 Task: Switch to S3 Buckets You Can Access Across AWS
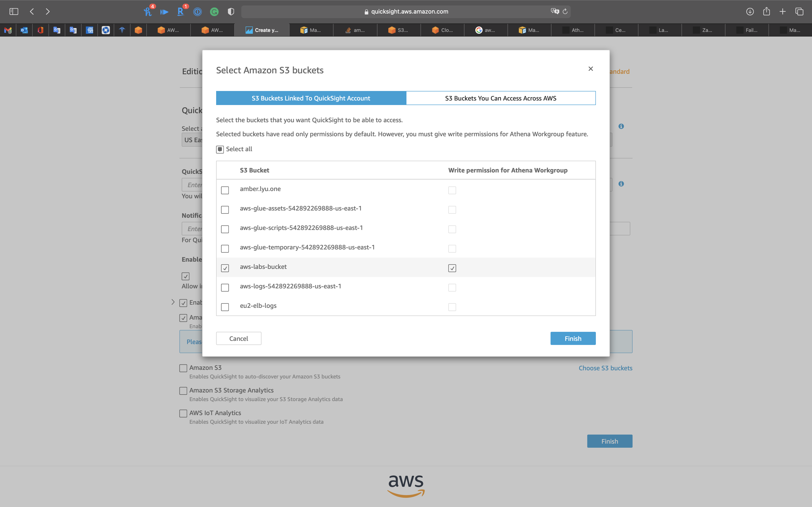click(x=501, y=98)
